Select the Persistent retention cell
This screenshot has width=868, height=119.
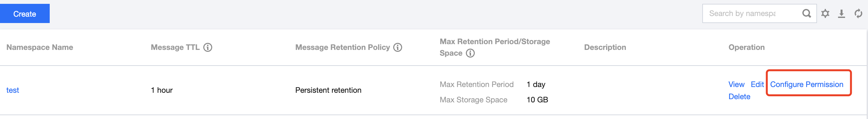click(328, 90)
